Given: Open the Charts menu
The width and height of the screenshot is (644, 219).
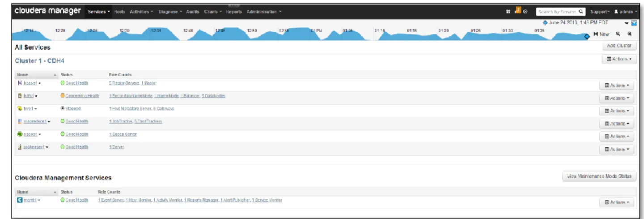Looking at the screenshot, I should pos(213,12).
